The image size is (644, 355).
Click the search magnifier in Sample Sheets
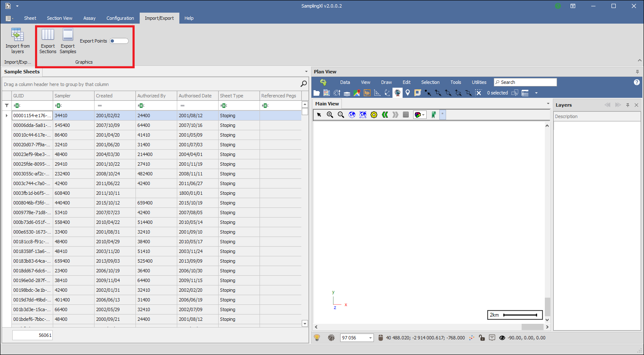pos(303,84)
